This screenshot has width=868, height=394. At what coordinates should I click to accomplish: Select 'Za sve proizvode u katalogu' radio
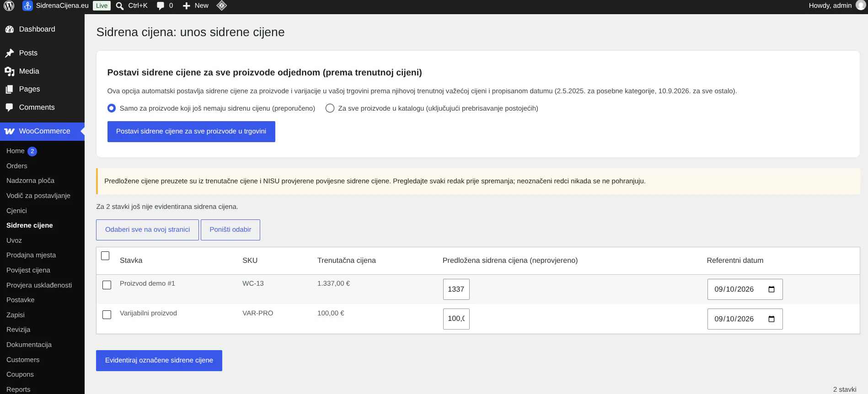[x=330, y=108]
